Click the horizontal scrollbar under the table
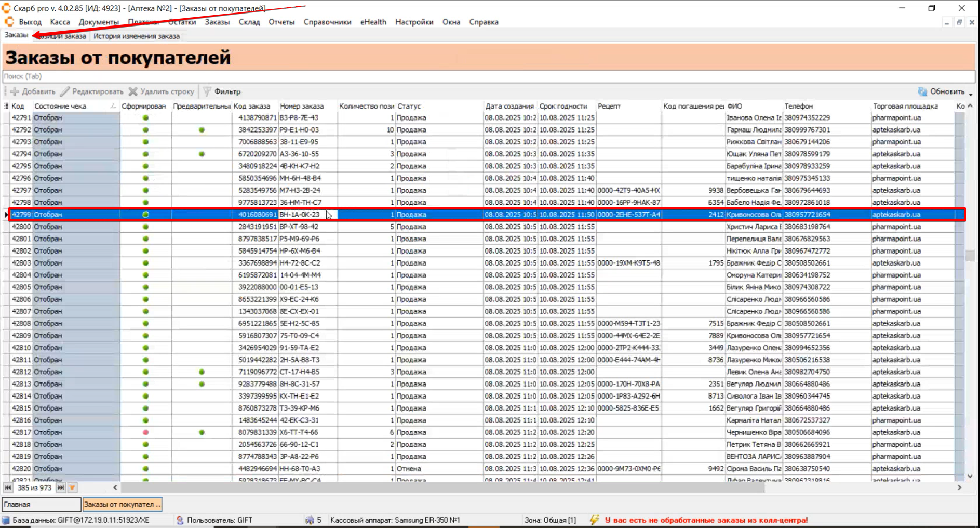 tap(441, 487)
